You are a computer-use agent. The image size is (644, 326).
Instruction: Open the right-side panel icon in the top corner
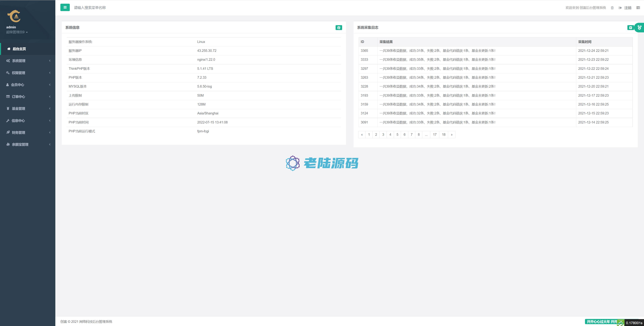click(x=638, y=8)
